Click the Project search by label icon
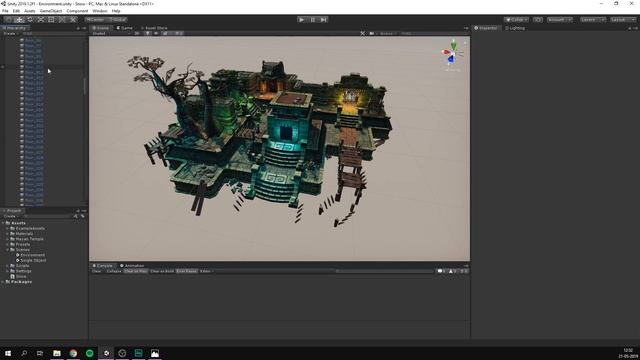The image size is (640, 360). [x=82, y=216]
